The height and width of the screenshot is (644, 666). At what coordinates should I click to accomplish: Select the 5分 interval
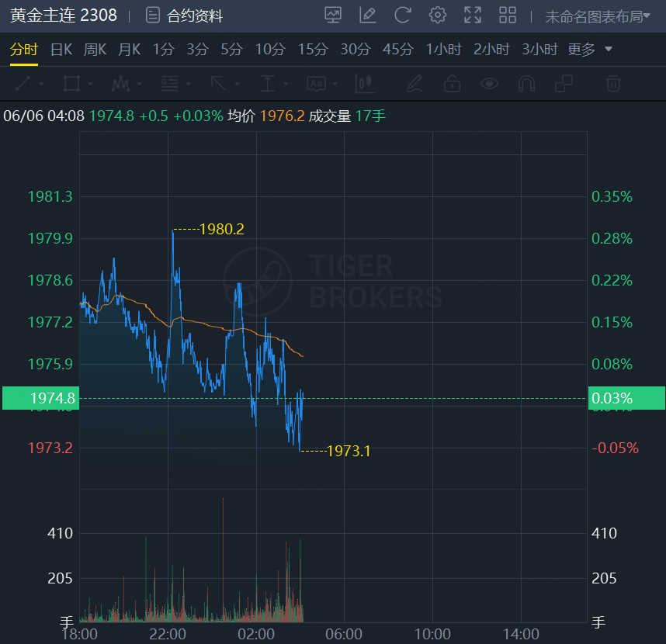tap(232, 49)
